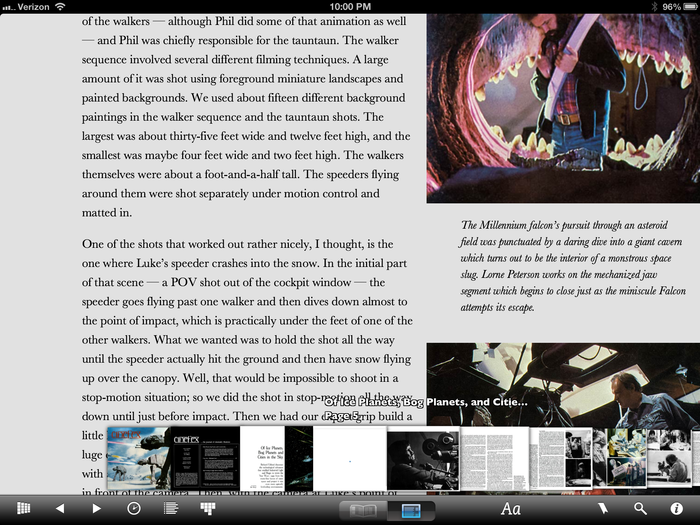Tap the 'Of Ice Planets, Bog Planets' overlay title

426,402
